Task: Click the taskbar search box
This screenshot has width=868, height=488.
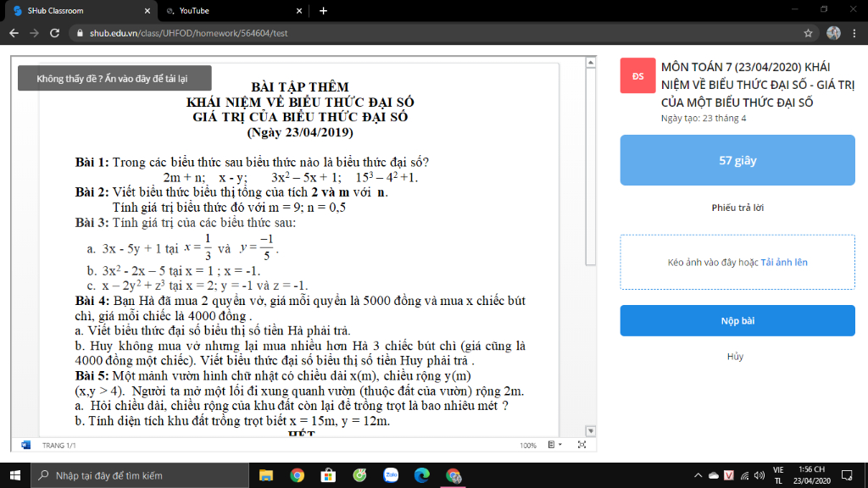Action: (x=140, y=475)
